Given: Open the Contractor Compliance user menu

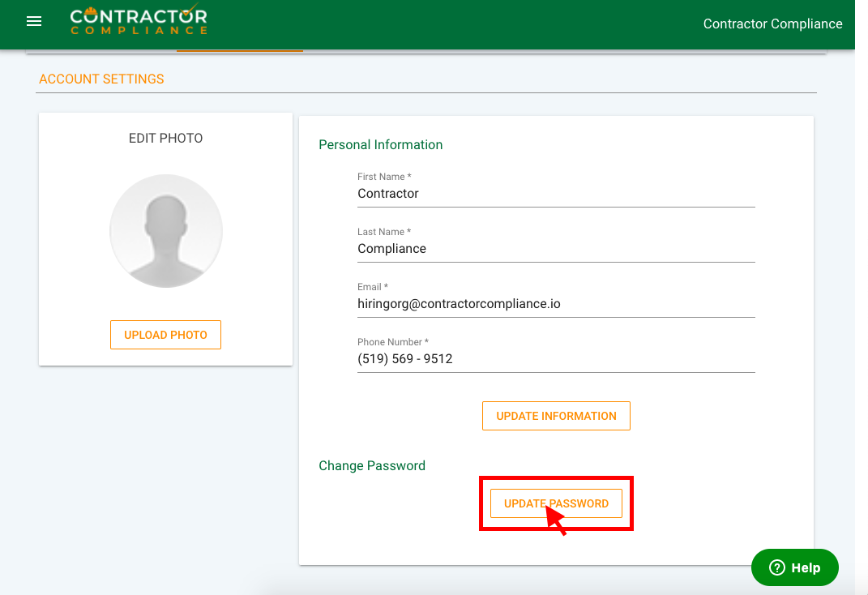Looking at the screenshot, I should click(772, 24).
